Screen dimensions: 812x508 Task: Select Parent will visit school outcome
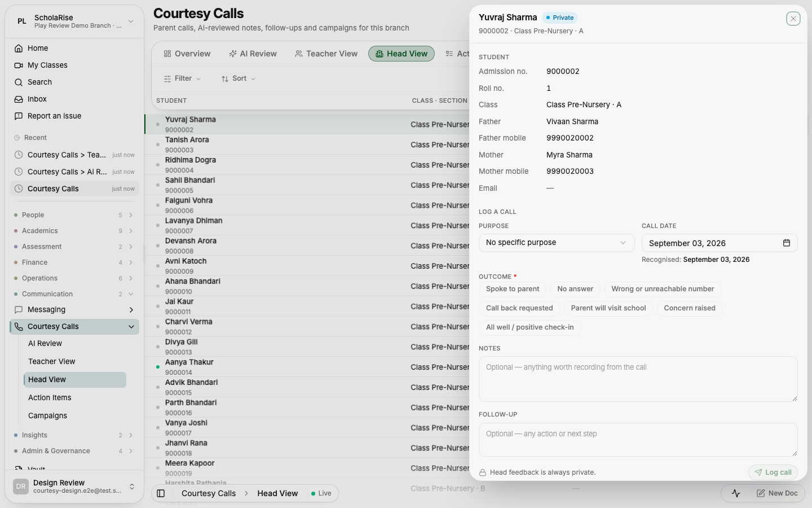(x=608, y=308)
